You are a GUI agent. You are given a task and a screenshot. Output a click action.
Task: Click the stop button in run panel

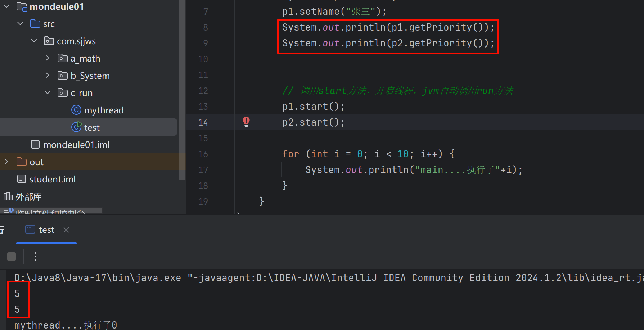[12, 257]
